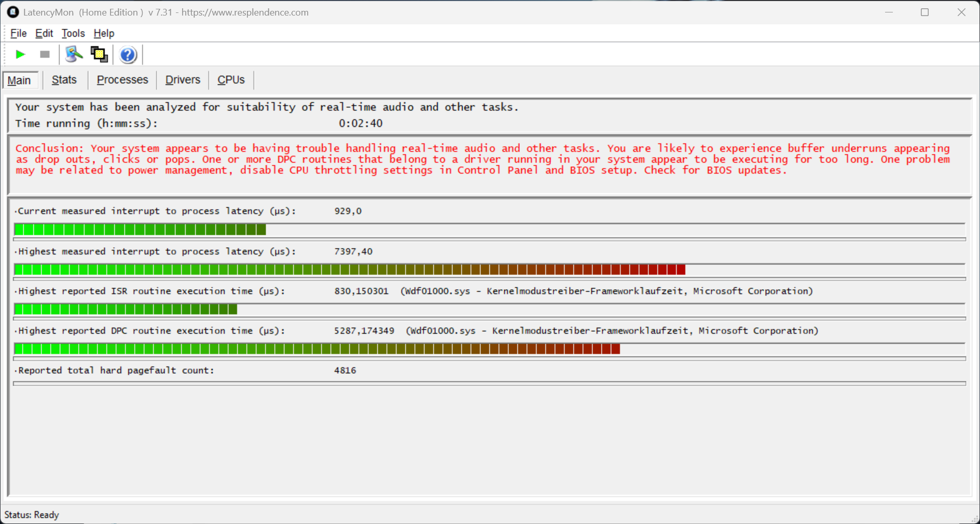Image resolution: width=980 pixels, height=524 pixels.
Task: Click the 'Reported total hard pagefault count' label
Action: click(x=116, y=371)
